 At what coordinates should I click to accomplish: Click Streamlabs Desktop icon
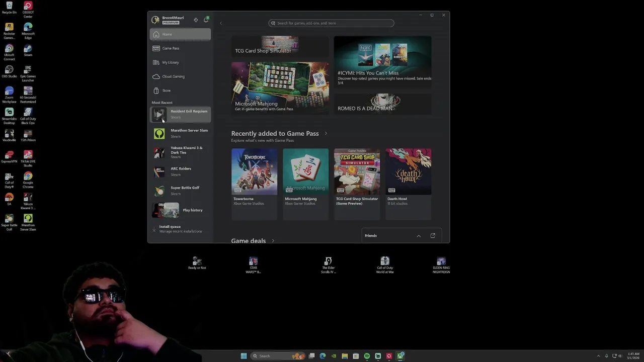(9, 116)
